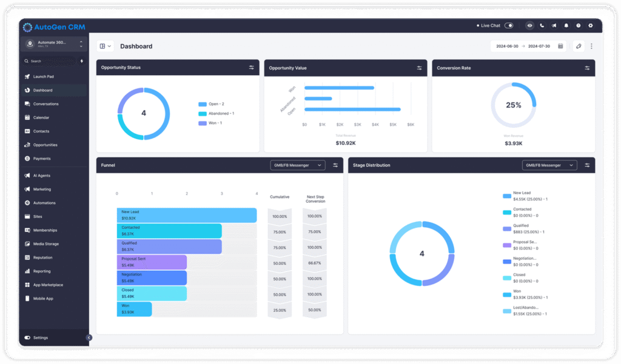Open the notifications bell
Screen dimensions: 621x364
click(566, 26)
